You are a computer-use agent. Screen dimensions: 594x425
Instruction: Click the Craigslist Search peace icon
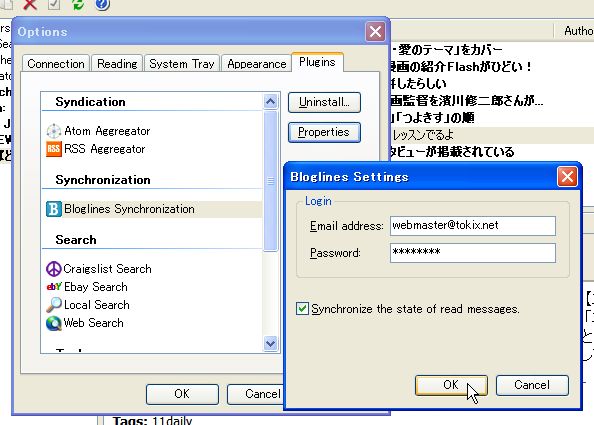coord(54,269)
